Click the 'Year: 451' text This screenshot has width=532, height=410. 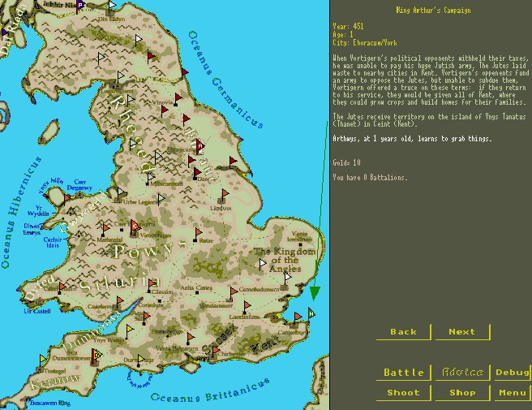click(x=348, y=27)
